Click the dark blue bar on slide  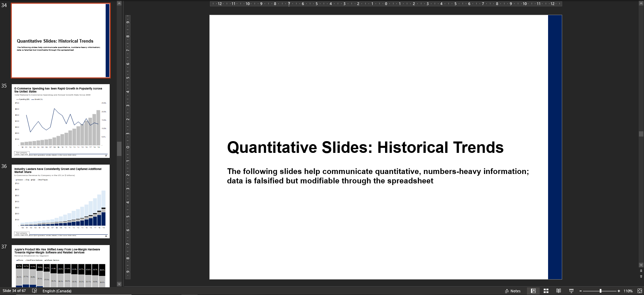pos(555,147)
